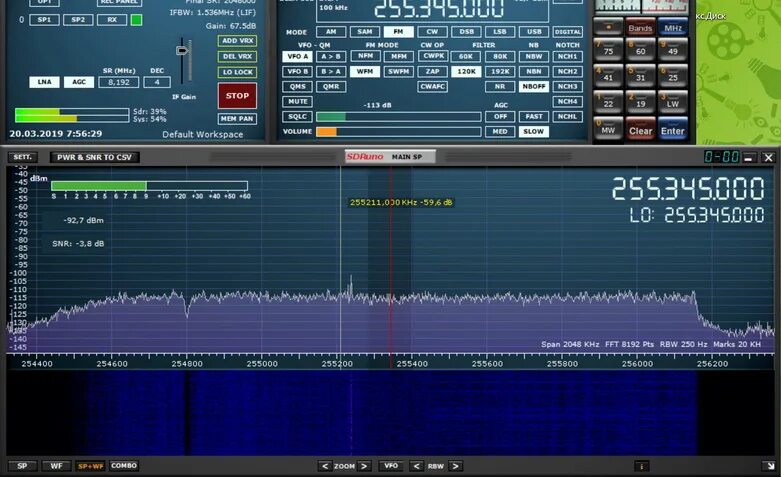Enable notch NCH3
Image resolution: width=781 pixels, height=477 pixels.
pyautogui.click(x=567, y=86)
